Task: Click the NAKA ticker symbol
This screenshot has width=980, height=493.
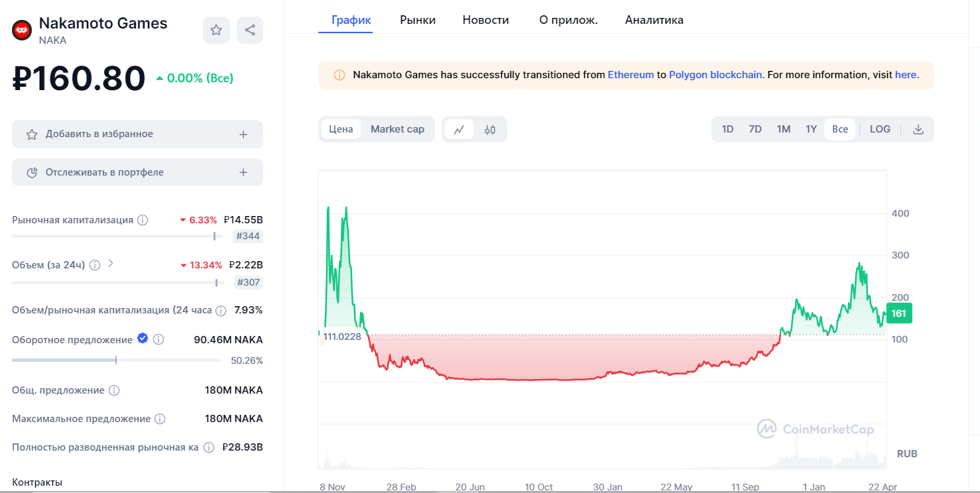Action: click(52, 40)
